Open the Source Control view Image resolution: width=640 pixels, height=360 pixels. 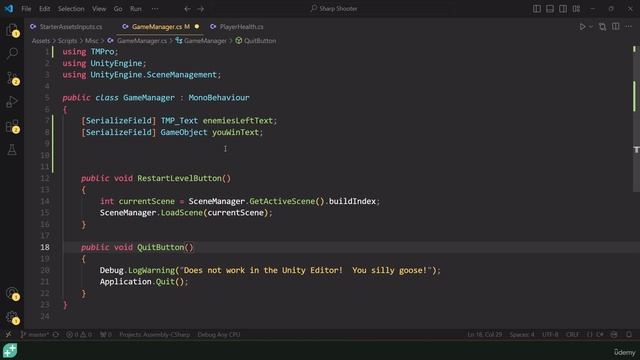(x=12, y=78)
